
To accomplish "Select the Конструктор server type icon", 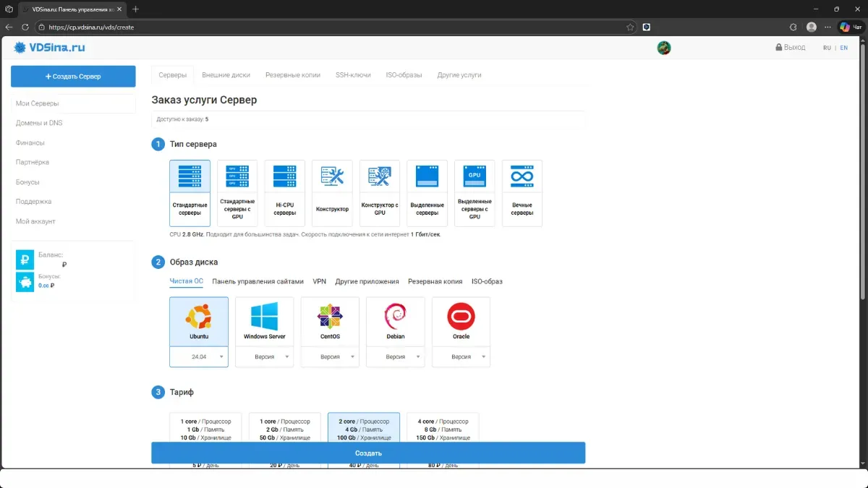I will click(x=332, y=176).
